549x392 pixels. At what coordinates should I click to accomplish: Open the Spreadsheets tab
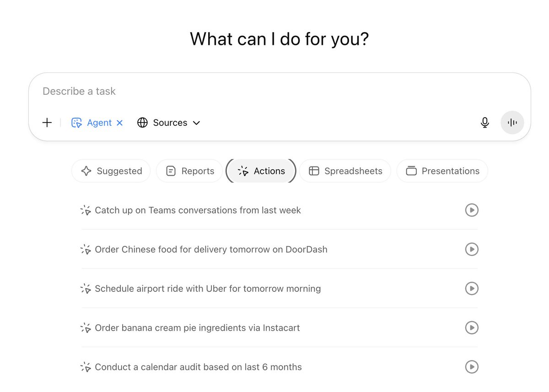pos(345,171)
